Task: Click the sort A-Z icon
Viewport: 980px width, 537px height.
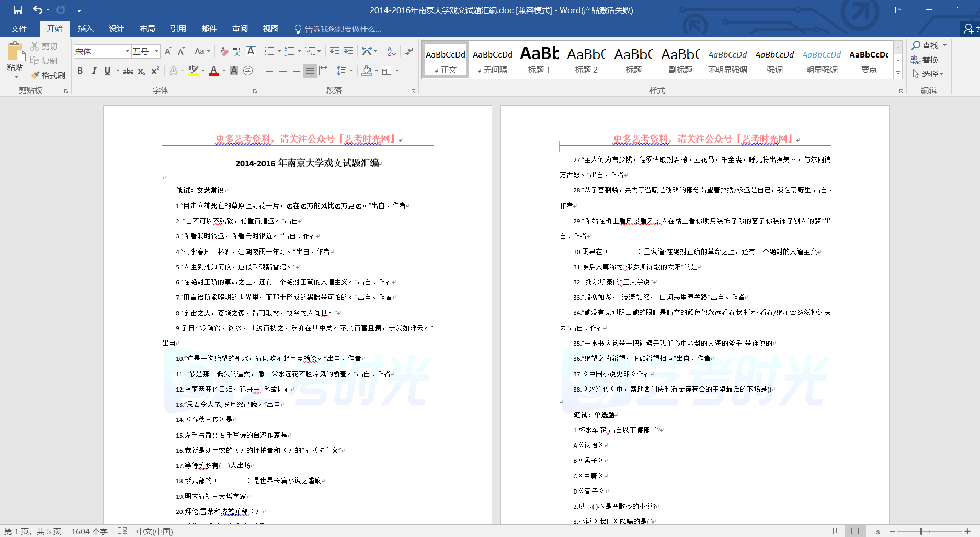Action: [391, 51]
